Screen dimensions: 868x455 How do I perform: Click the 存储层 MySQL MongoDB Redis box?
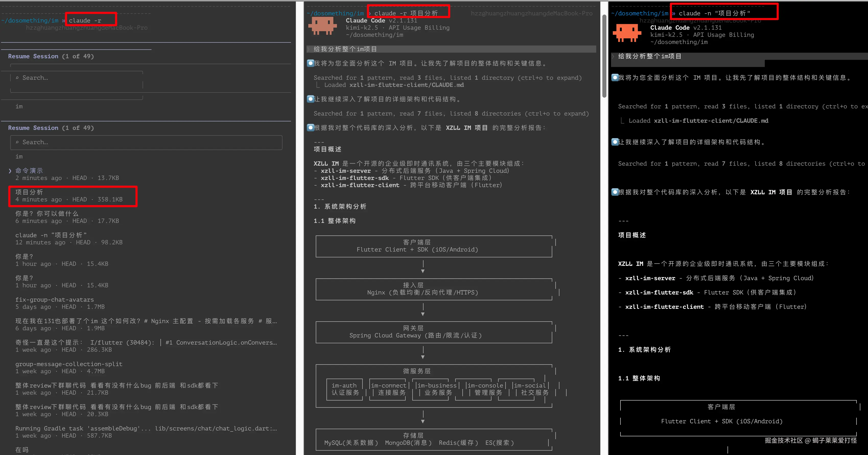(x=434, y=439)
